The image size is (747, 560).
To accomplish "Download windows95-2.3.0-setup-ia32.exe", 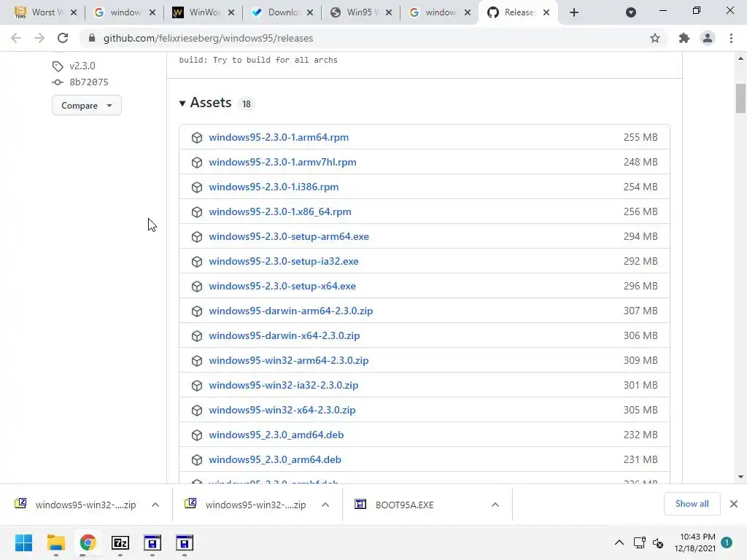I will pos(284,261).
